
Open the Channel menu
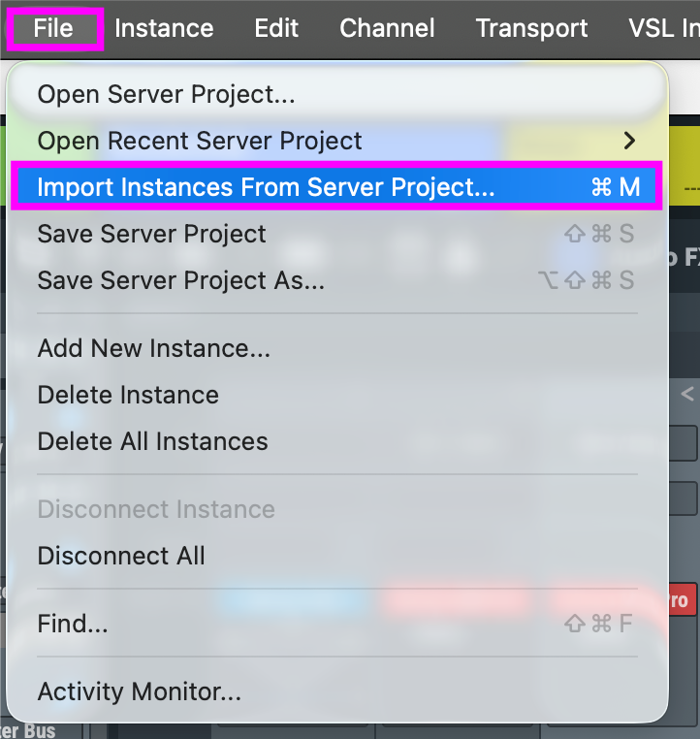[x=387, y=28]
